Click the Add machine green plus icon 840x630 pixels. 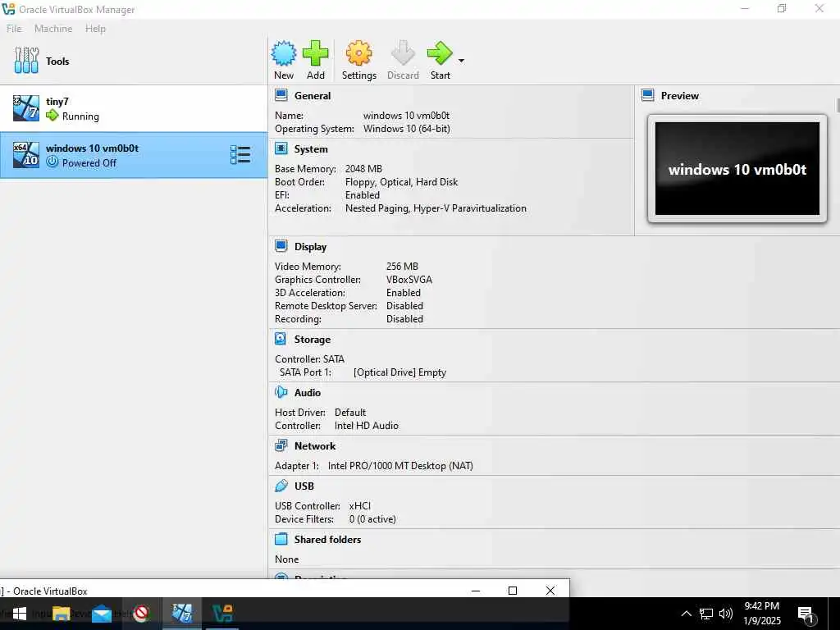[316, 53]
